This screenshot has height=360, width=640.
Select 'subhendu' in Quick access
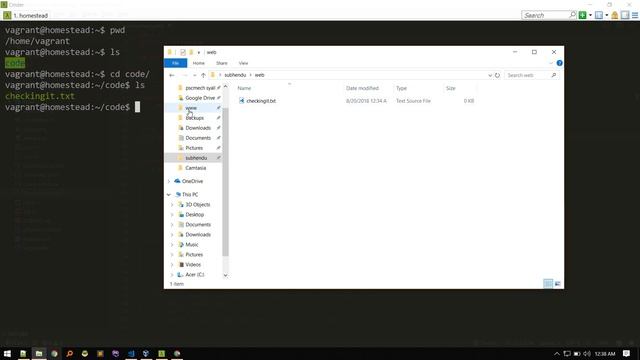(196, 158)
